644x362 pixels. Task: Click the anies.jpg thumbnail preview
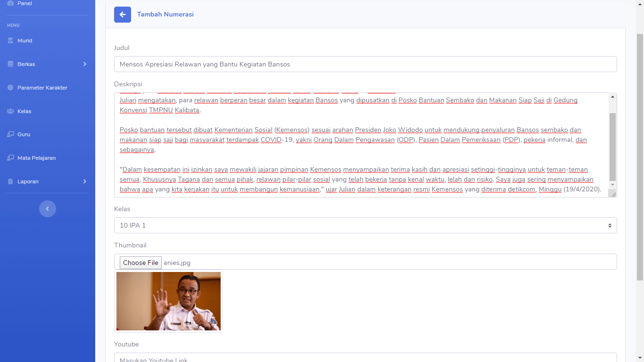pos(168,301)
